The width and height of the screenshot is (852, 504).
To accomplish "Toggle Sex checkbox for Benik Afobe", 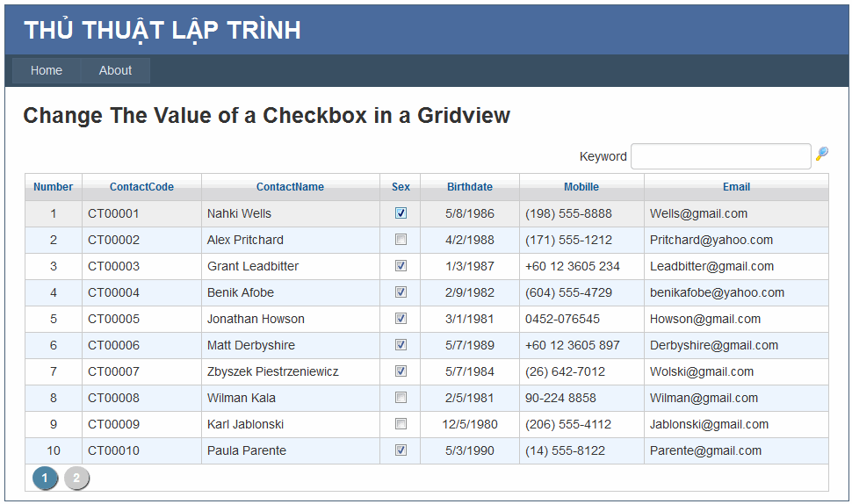I will 401,292.
